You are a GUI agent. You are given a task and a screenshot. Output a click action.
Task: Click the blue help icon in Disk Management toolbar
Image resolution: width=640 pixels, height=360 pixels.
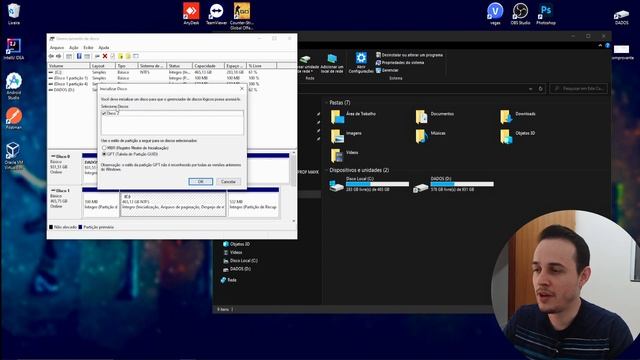pos(79,56)
